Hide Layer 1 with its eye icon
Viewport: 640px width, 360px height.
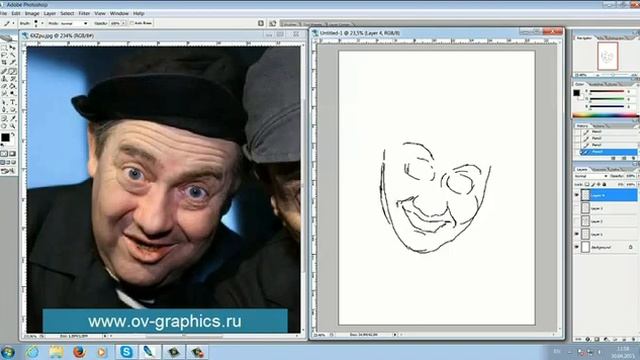coord(577,234)
